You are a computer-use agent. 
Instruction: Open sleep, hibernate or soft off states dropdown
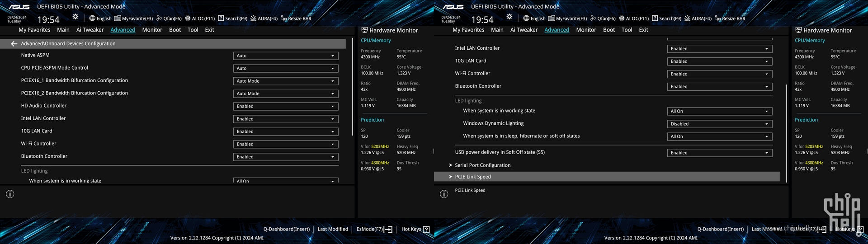click(720, 136)
